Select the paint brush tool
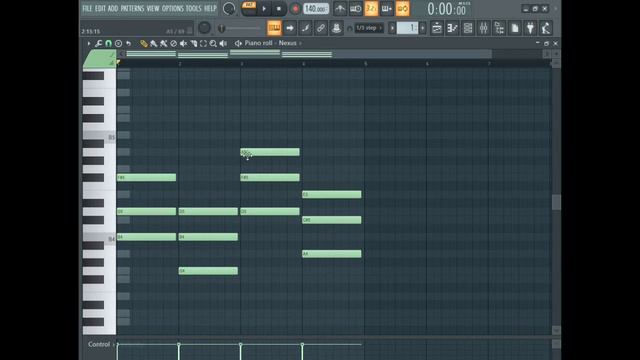 153,43
